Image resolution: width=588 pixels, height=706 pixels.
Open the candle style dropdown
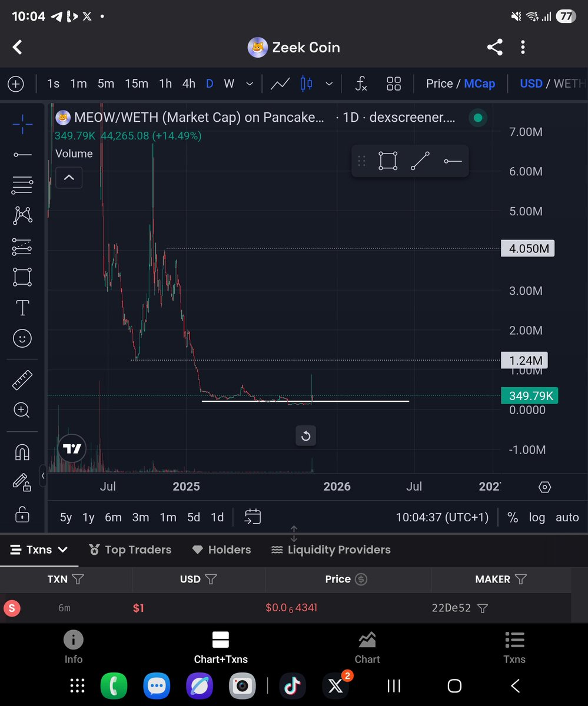[329, 84]
